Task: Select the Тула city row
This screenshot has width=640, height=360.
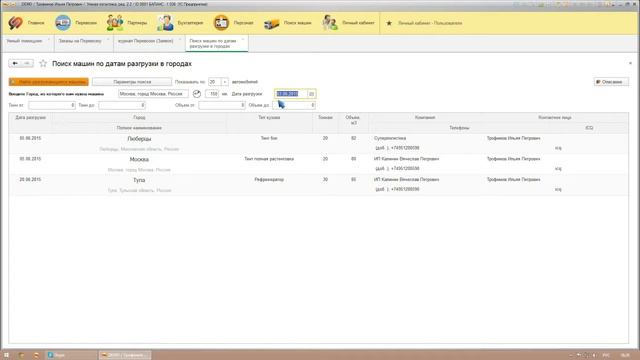Action: (318, 185)
